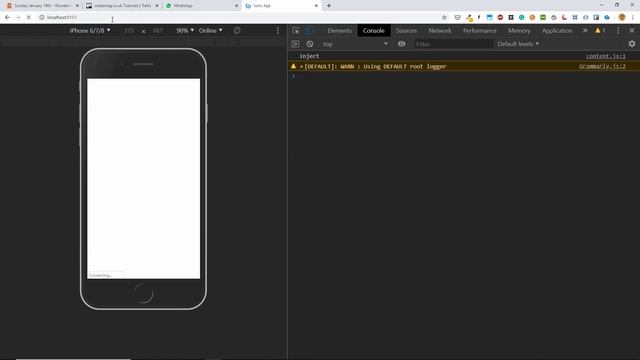640x360 pixels.
Task: Switch to the Trello Tutorials browser tab
Action: 122,6
